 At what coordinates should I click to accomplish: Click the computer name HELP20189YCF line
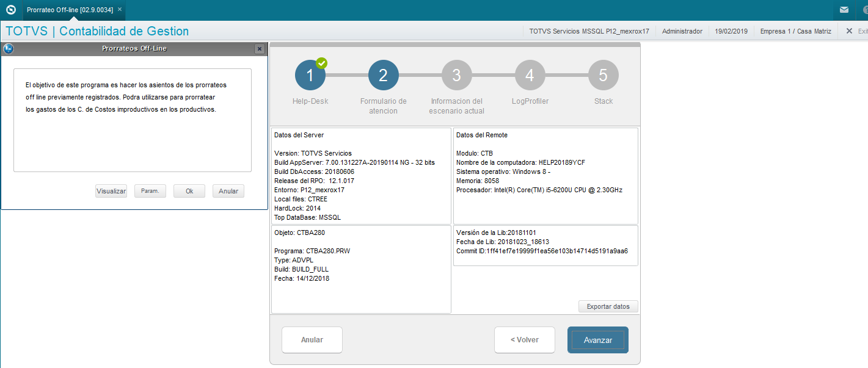[x=520, y=162]
